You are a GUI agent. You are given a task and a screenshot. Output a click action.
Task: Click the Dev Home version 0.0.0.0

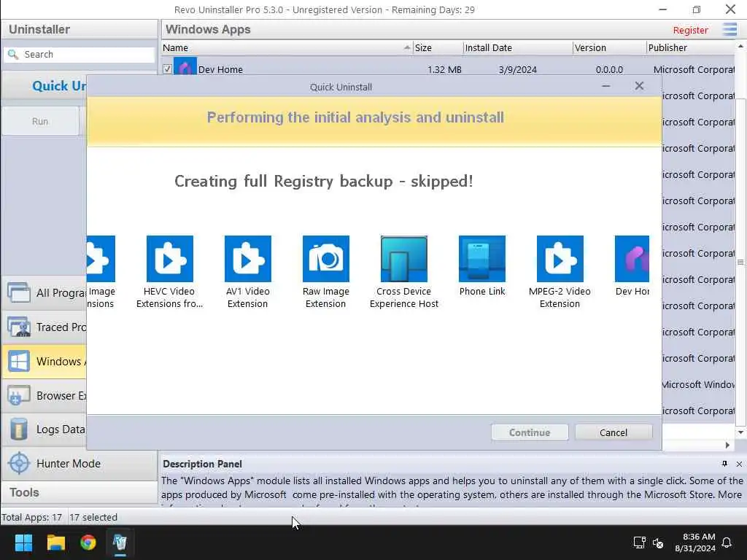pos(609,69)
